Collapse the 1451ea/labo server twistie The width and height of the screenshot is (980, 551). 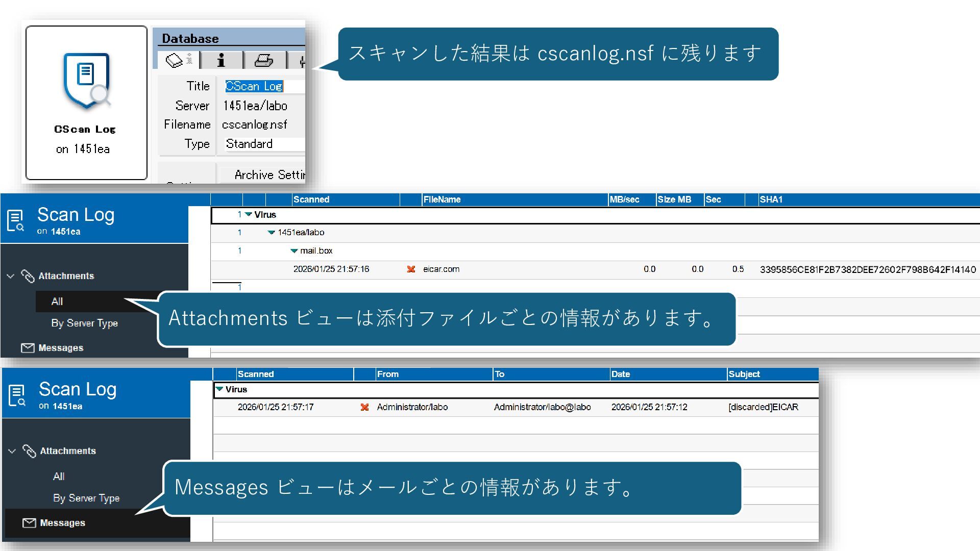click(271, 233)
